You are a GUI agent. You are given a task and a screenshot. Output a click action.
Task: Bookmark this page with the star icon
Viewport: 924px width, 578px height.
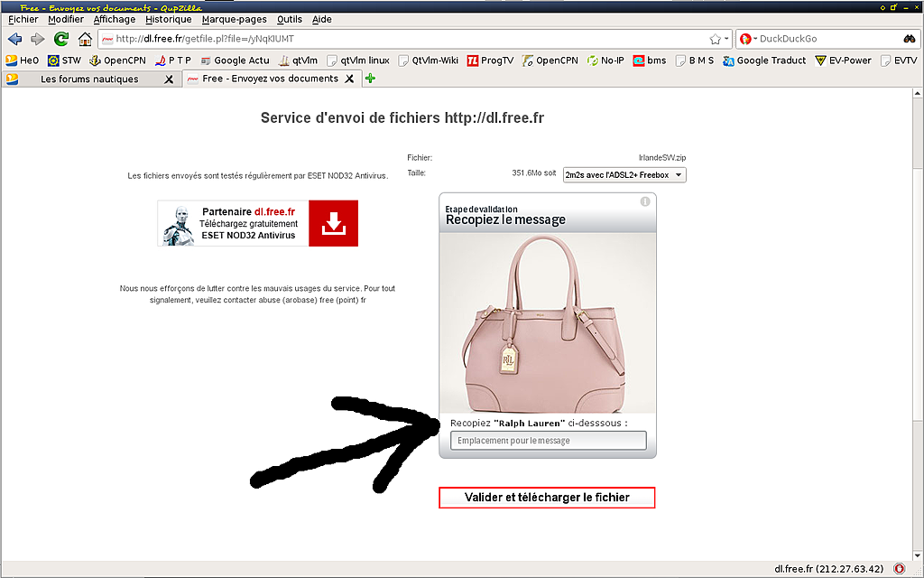pyautogui.click(x=715, y=39)
